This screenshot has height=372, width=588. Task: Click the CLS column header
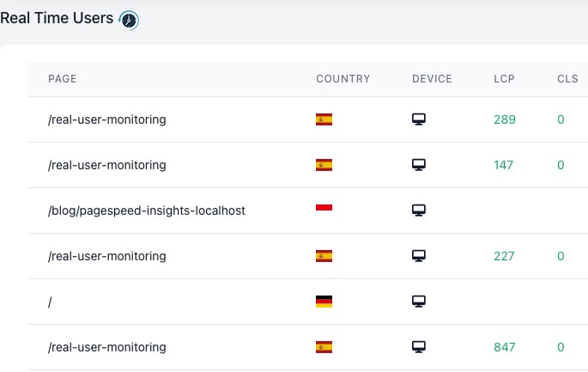(567, 79)
